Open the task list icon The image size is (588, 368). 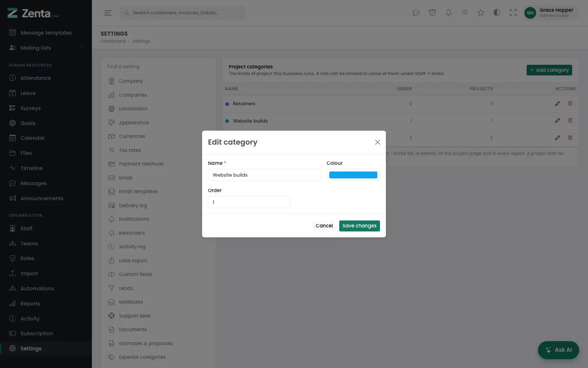[465, 13]
